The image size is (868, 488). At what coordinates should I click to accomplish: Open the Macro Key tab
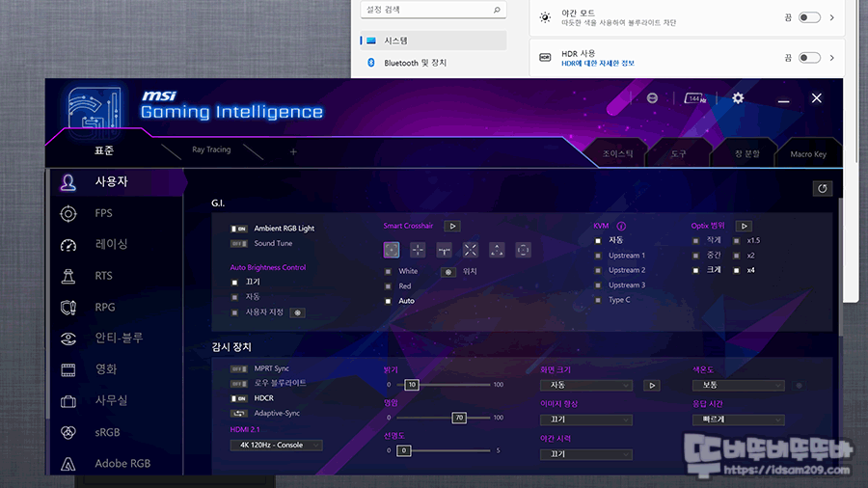(808, 153)
